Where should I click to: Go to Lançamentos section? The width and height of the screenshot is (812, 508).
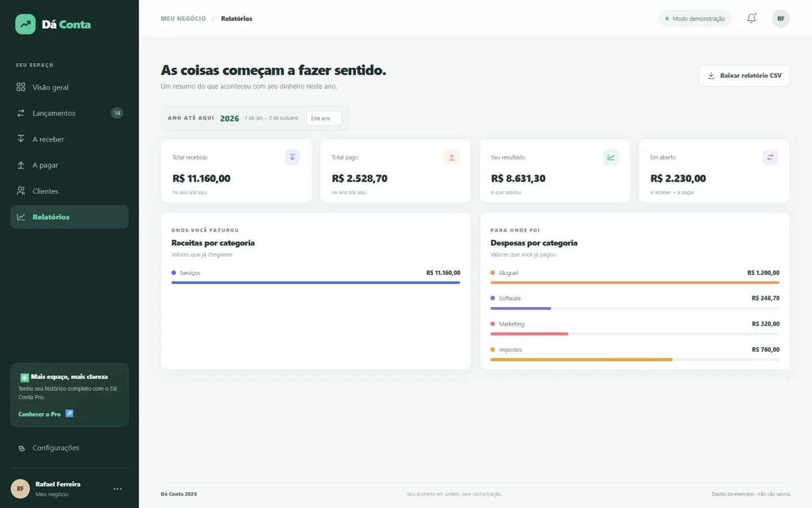pyautogui.click(x=69, y=113)
